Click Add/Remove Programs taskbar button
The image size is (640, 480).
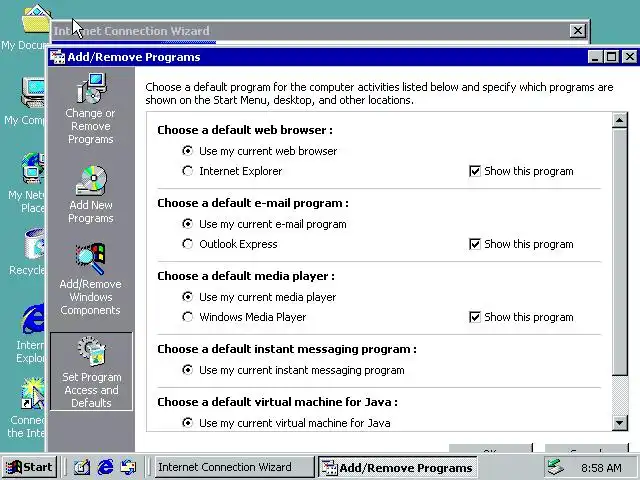point(398,467)
